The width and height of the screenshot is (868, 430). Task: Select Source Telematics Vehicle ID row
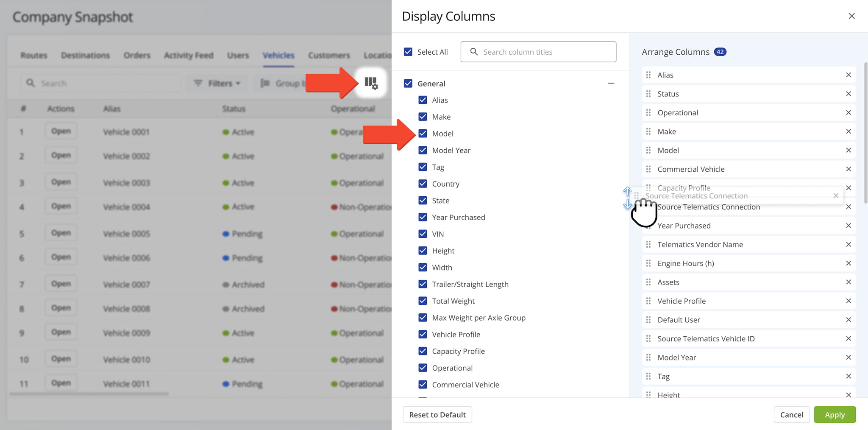[x=748, y=339]
